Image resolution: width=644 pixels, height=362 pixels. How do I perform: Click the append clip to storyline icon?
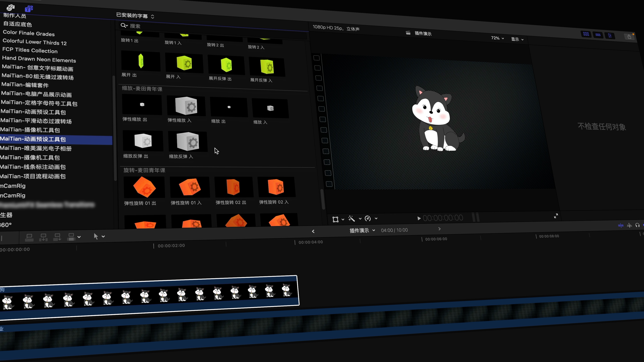click(x=57, y=237)
